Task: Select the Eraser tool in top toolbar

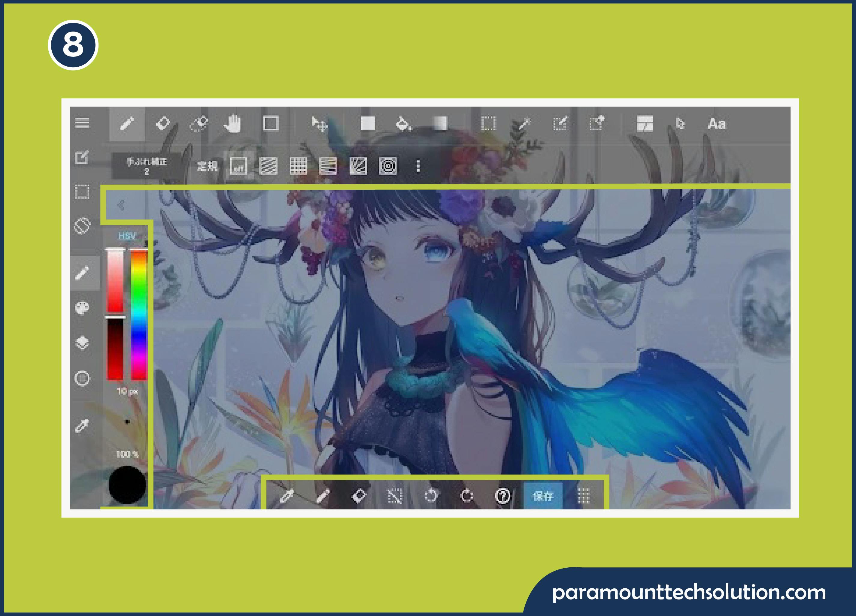Action: 163,123
